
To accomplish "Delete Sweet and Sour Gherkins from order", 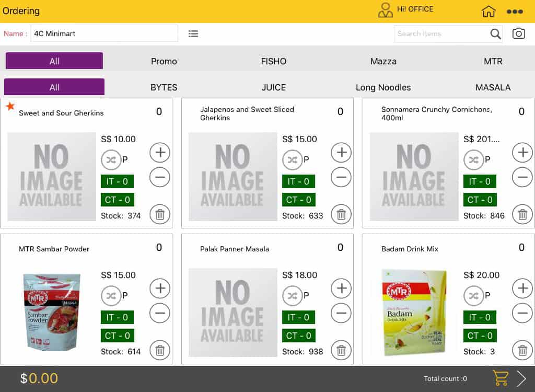I will [x=160, y=214].
